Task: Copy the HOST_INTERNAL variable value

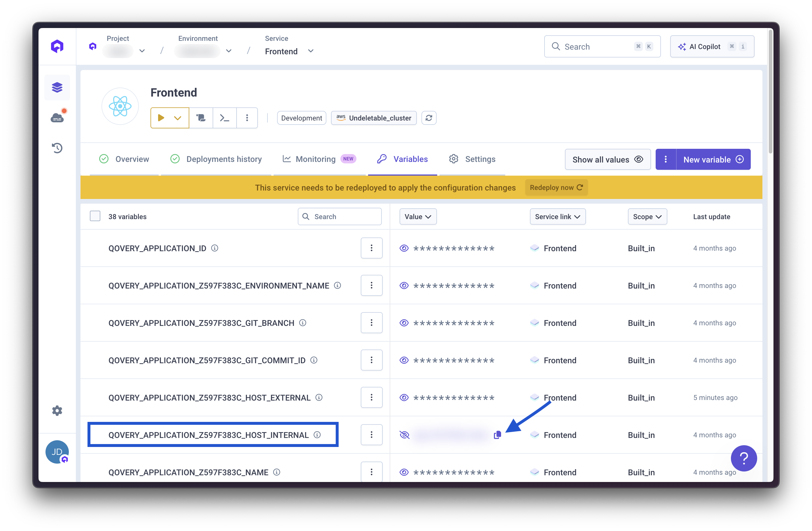Action: click(x=497, y=435)
